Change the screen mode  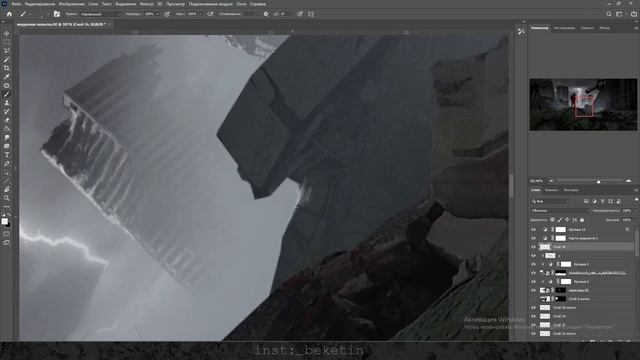pyautogui.click(x=7, y=242)
